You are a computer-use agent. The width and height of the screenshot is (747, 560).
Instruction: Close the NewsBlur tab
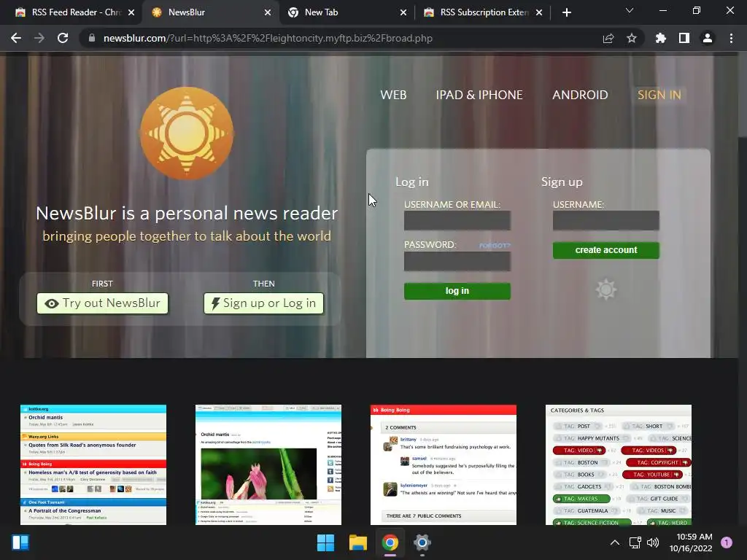pos(268,12)
